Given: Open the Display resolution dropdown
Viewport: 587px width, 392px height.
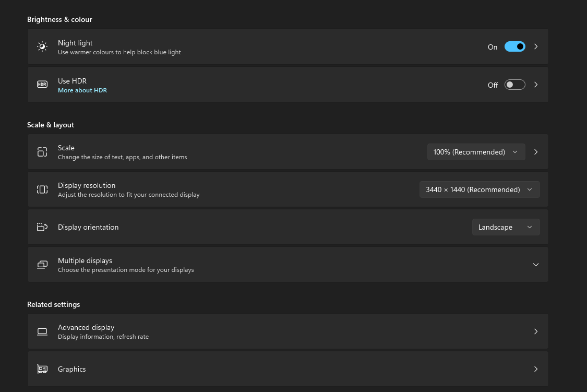Looking at the screenshot, I should pos(480,189).
